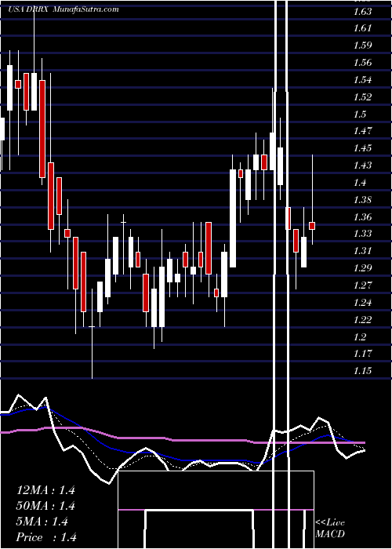Image resolution: width=392 pixels, height=549 pixels.
Task: Click the 1.15 price axis label
Action: [363, 370]
